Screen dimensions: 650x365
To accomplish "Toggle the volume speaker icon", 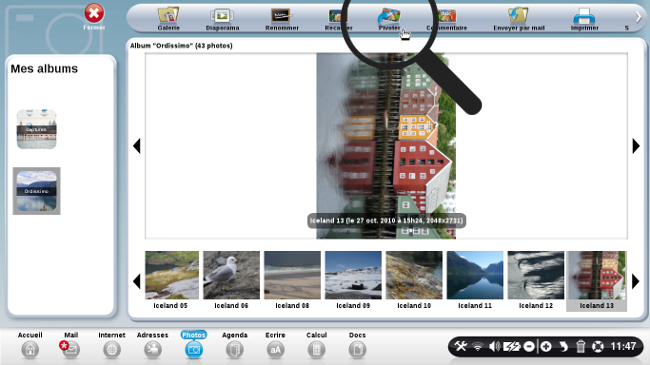I will 494,346.
